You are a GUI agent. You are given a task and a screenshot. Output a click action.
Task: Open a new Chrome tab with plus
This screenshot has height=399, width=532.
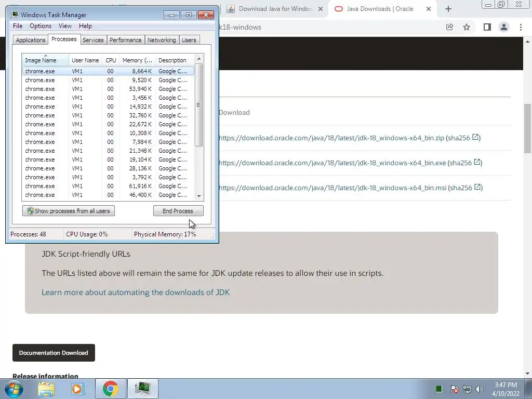(448, 9)
